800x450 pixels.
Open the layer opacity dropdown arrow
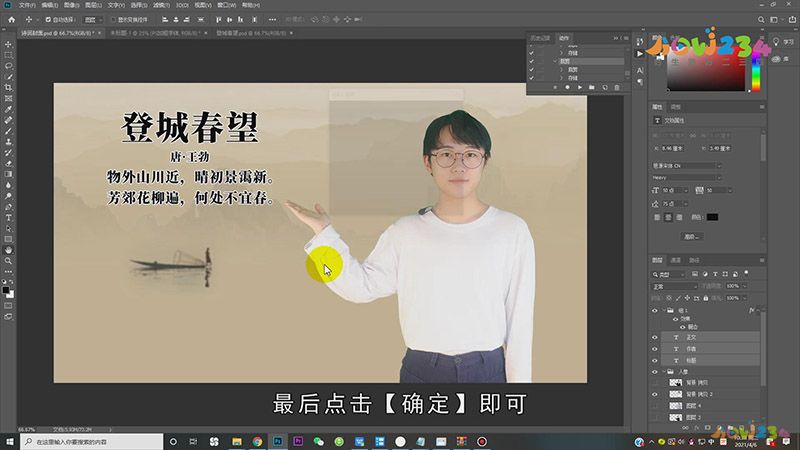point(745,286)
